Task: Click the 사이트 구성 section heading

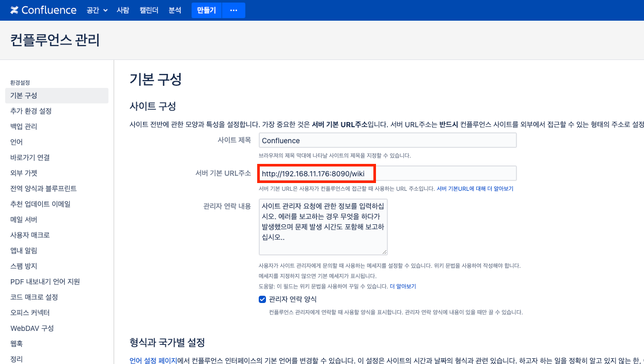Action: (153, 107)
